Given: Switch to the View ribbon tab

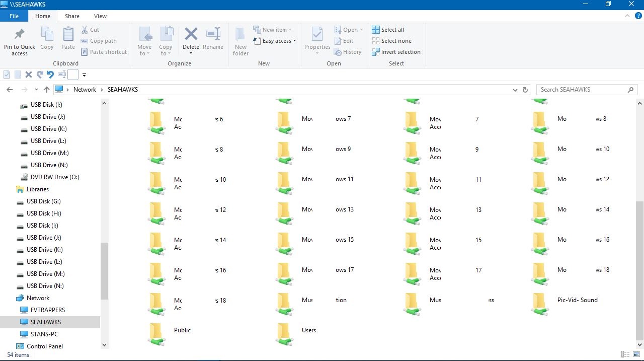Looking at the screenshot, I should pos(100,16).
